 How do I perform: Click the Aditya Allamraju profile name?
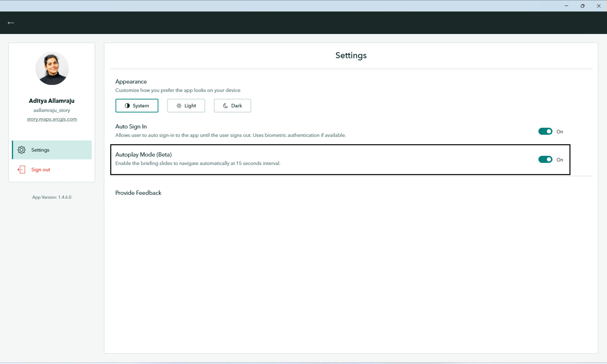coord(51,101)
